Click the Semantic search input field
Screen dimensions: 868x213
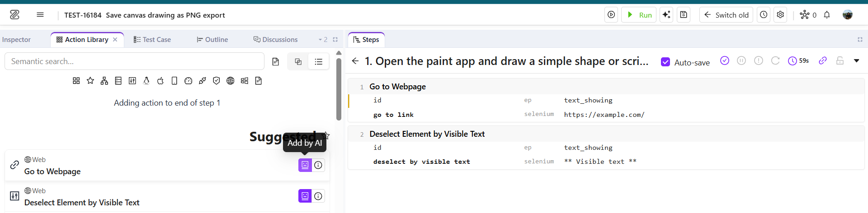pyautogui.click(x=134, y=61)
